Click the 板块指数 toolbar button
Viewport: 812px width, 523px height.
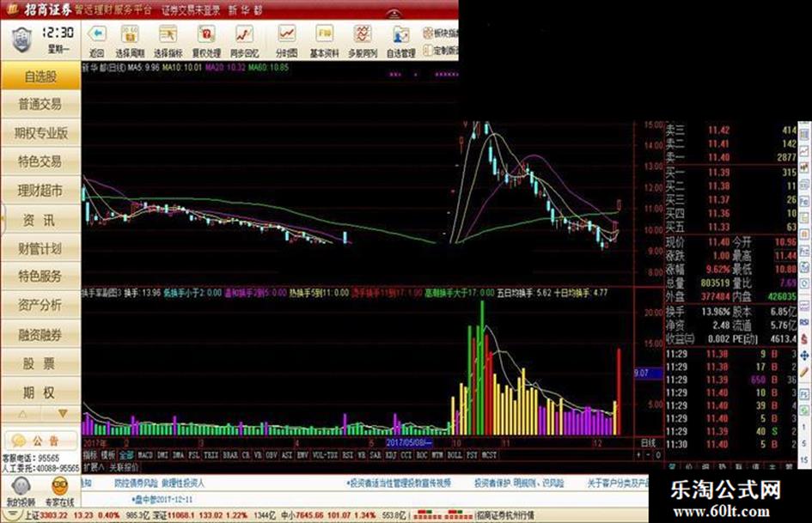click(440, 33)
